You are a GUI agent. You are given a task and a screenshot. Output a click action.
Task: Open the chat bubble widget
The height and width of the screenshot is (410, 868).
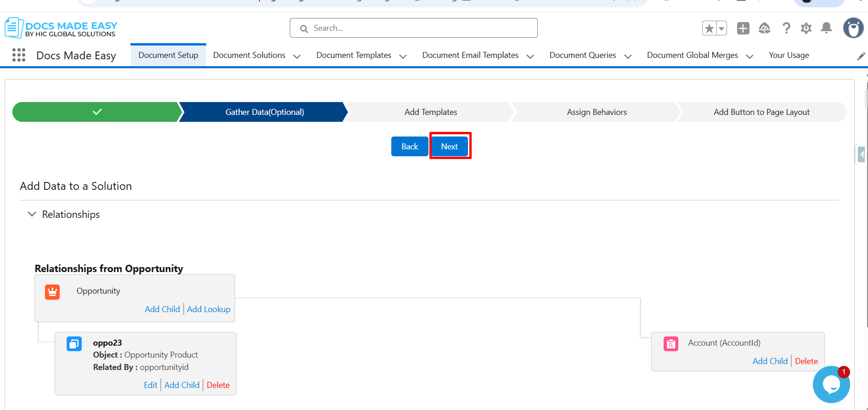(x=831, y=385)
